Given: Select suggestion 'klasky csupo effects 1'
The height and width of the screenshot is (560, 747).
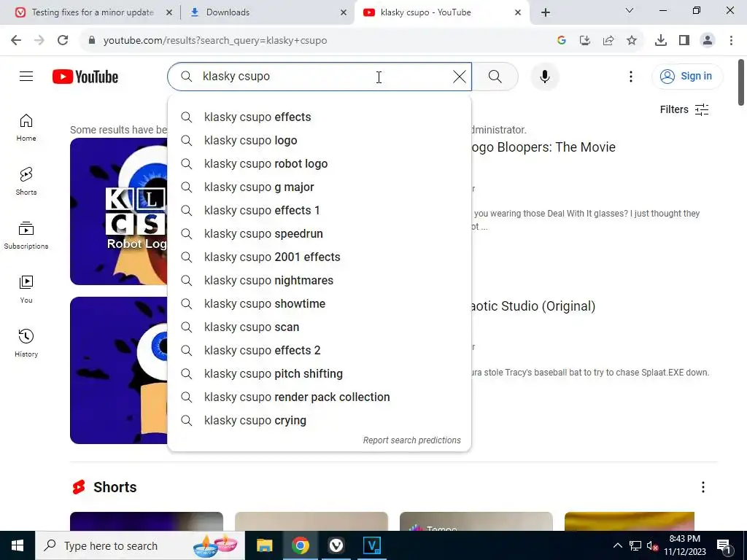Looking at the screenshot, I should click(x=320, y=210).
